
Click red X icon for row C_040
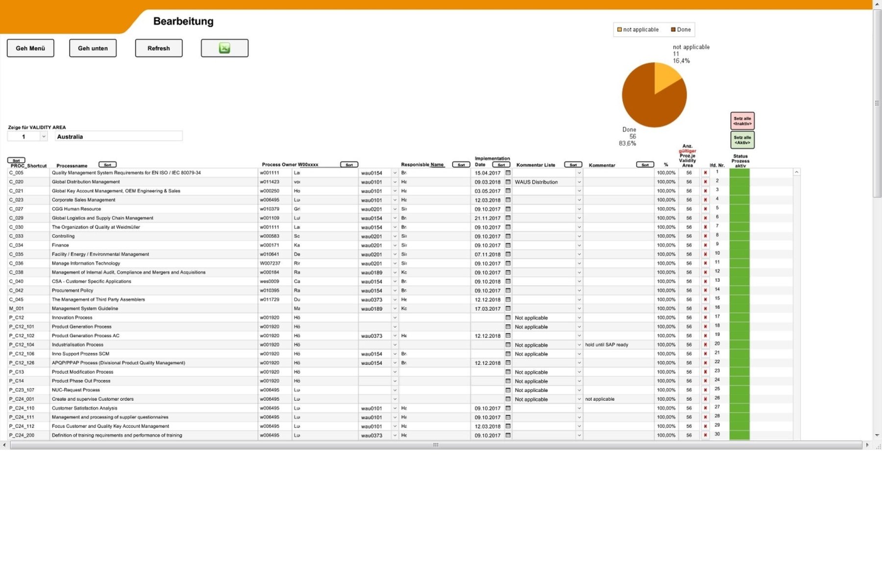pos(706,281)
